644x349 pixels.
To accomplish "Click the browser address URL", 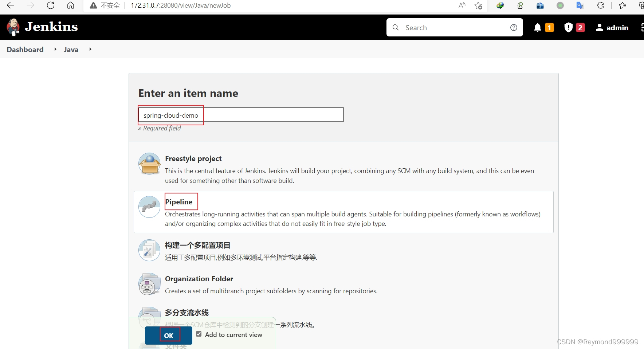I will click(x=181, y=5).
